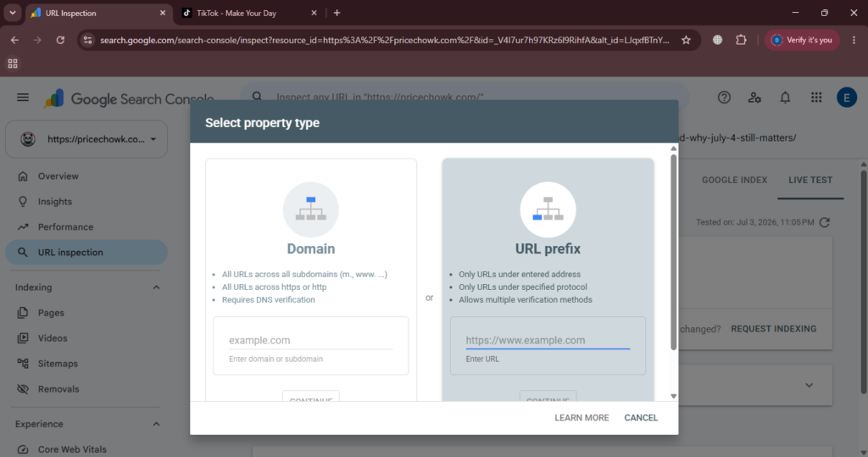The height and width of the screenshot is (457, 868).
Task: Collapse the Indexing section
Action: click(x=156, y=287)
